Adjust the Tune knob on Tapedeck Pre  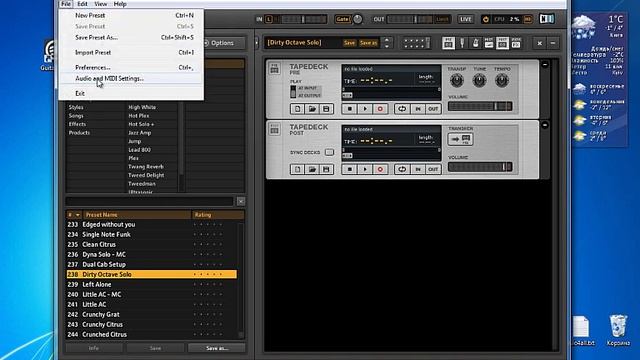pos(479,80)
